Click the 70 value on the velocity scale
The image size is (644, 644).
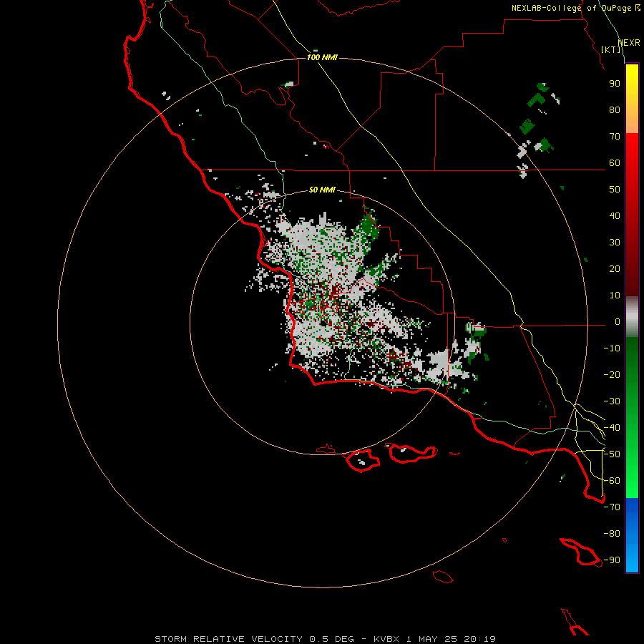coord(615,137)
